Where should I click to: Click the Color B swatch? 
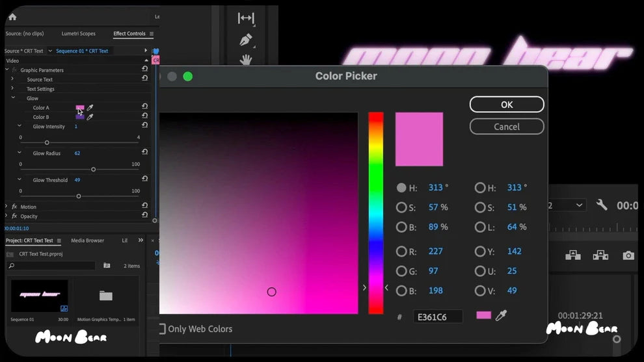point(80,117)
